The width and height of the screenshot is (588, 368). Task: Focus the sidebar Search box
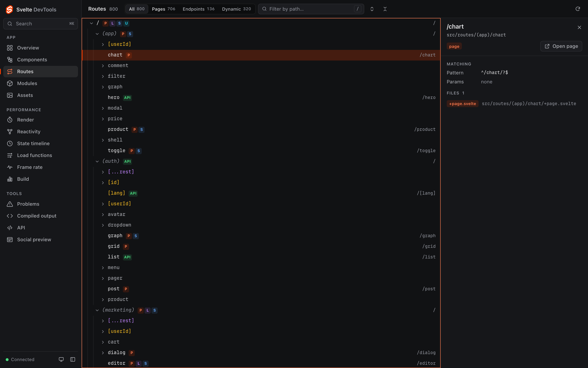41,24
